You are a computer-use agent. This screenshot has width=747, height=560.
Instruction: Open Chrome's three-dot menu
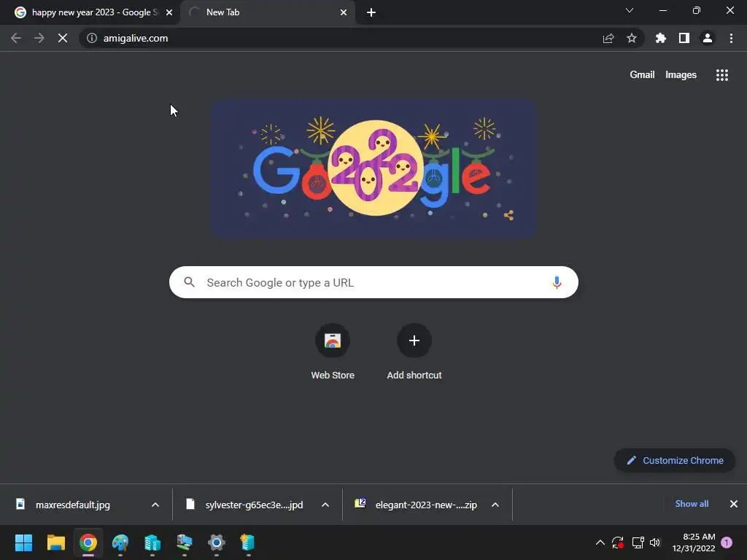point(731,38)
